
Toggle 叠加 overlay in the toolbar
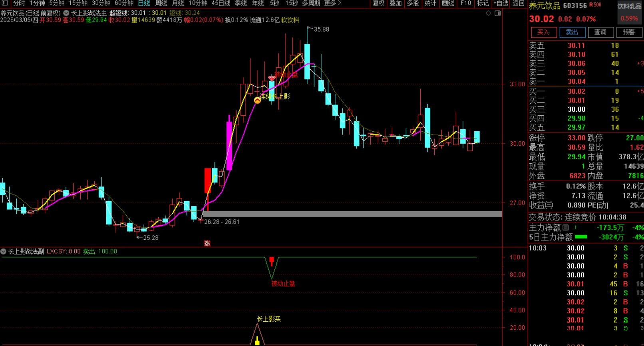tap(396, 3)
